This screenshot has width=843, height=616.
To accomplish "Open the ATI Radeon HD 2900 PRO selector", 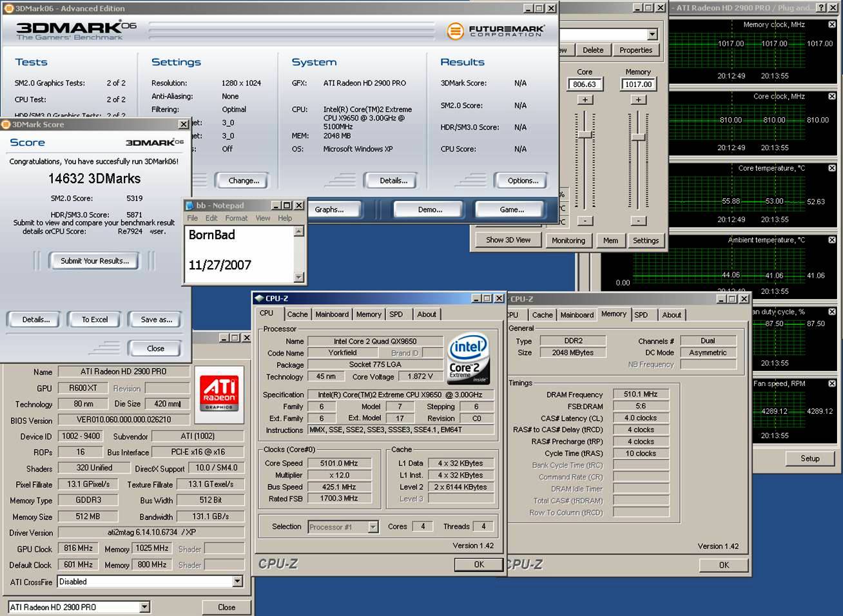I will pos(144,607).
